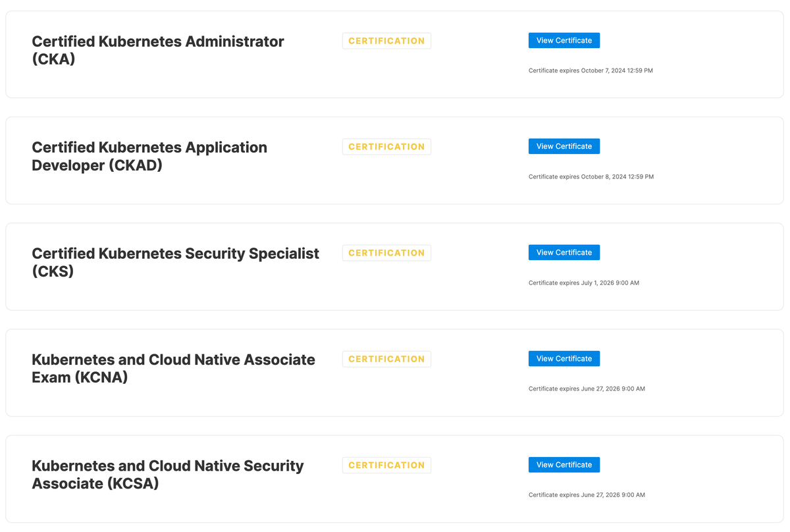Select the Kubernetes and Cloud Native Associate Exam title
This screenshot has width=790, height=532.
click(173, 368)
